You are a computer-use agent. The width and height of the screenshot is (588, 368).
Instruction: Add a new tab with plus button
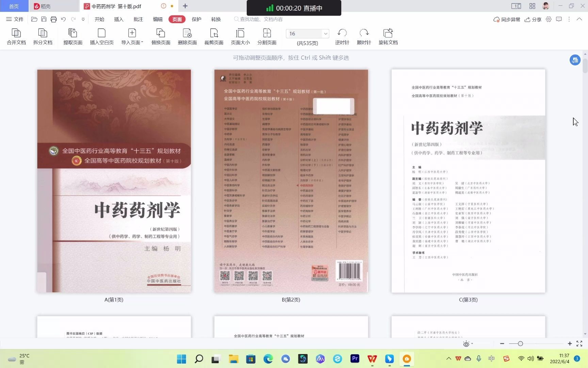(x=185, y=6)
